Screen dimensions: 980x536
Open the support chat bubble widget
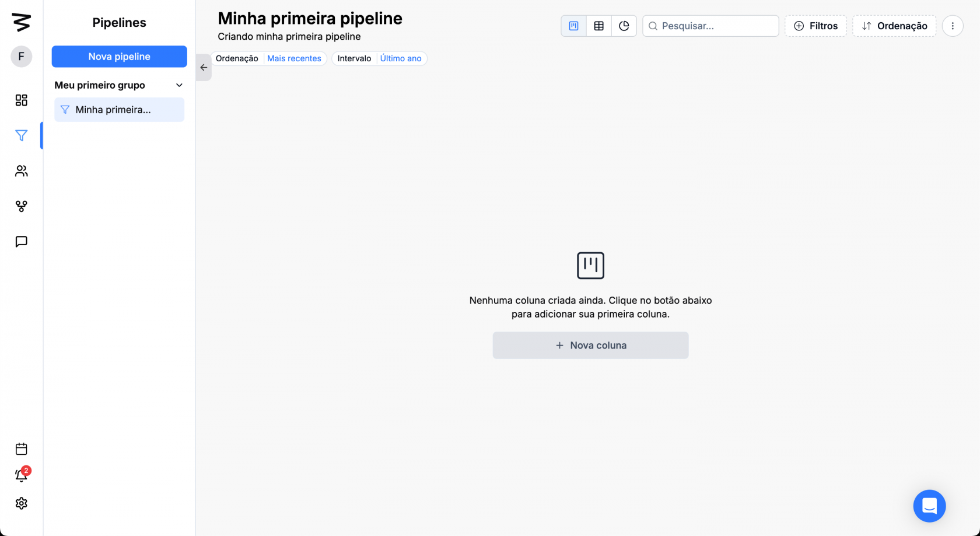coord(929,506)
